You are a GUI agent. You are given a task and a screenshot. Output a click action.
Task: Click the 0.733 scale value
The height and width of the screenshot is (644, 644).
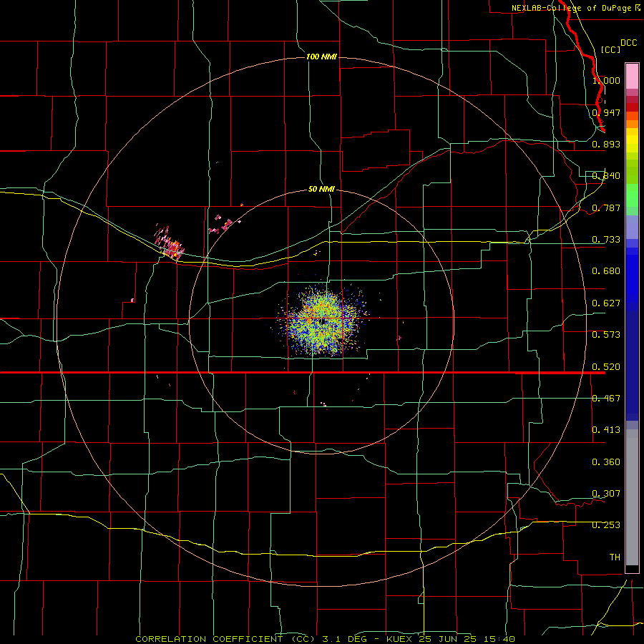point(606,240)
